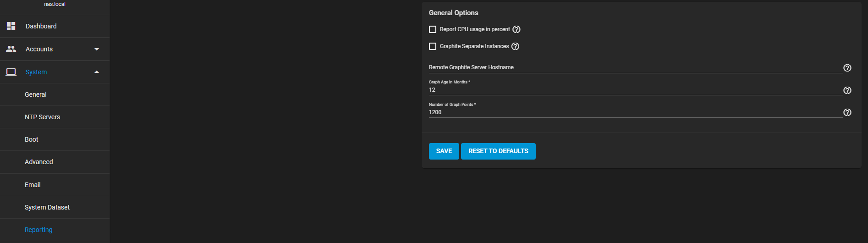Screen dimensions: 868x243
Task: Open help for Graphite Separate Instances
Action: coord(515,46)
